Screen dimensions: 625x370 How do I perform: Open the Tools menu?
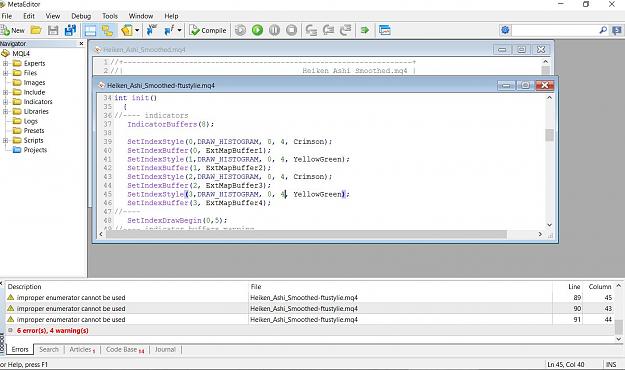[x=110, y=16]
